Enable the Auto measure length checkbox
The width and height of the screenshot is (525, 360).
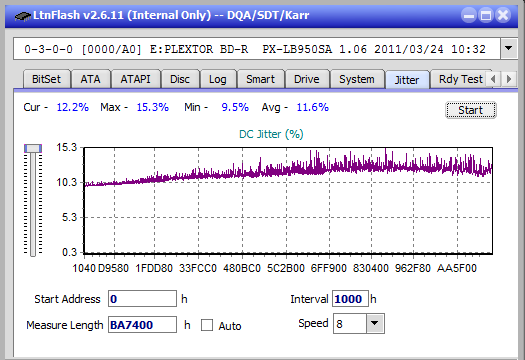click(207, 325)
